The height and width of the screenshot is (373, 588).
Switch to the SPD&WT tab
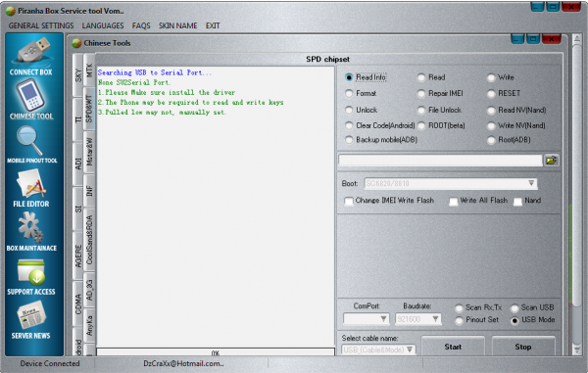point(89,109)
